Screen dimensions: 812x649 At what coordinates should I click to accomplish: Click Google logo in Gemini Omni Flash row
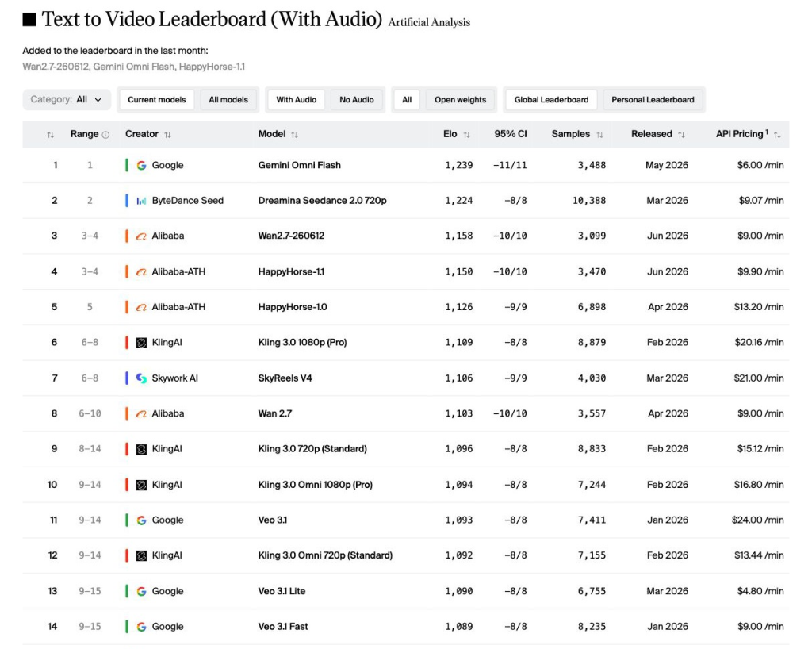pos(141,165)
